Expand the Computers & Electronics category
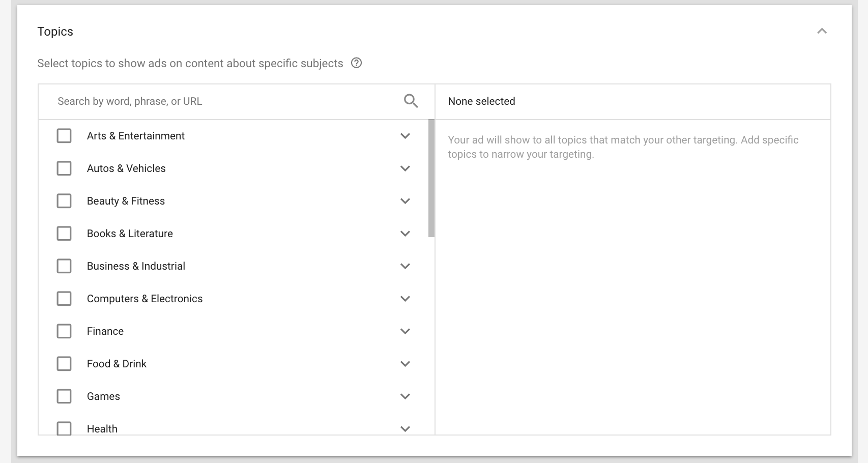Screen dimensions: 868x463 (405, 299)
